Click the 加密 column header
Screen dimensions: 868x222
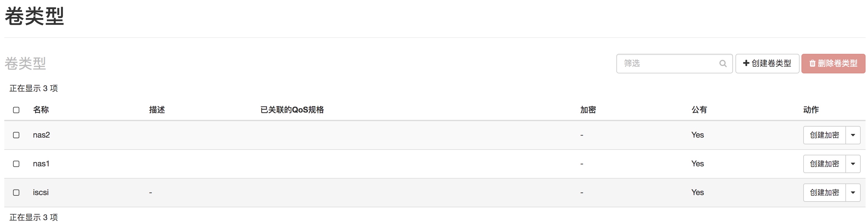point(588,110)
